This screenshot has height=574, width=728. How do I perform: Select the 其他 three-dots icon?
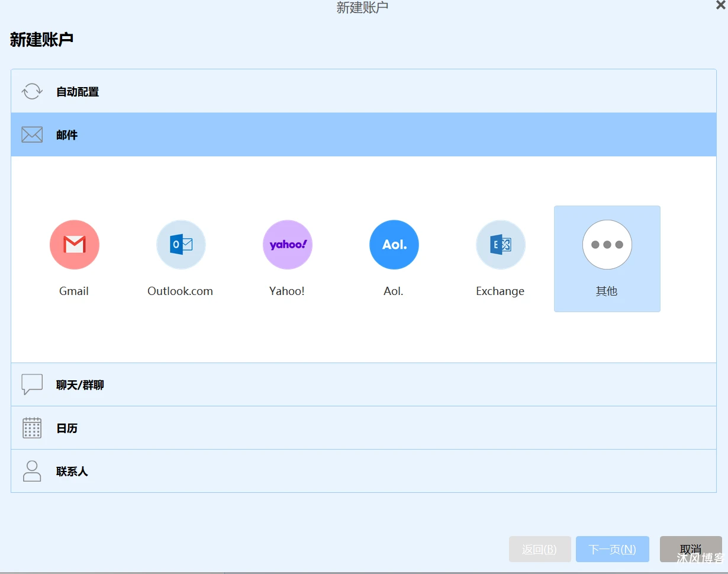click(607, 245)
